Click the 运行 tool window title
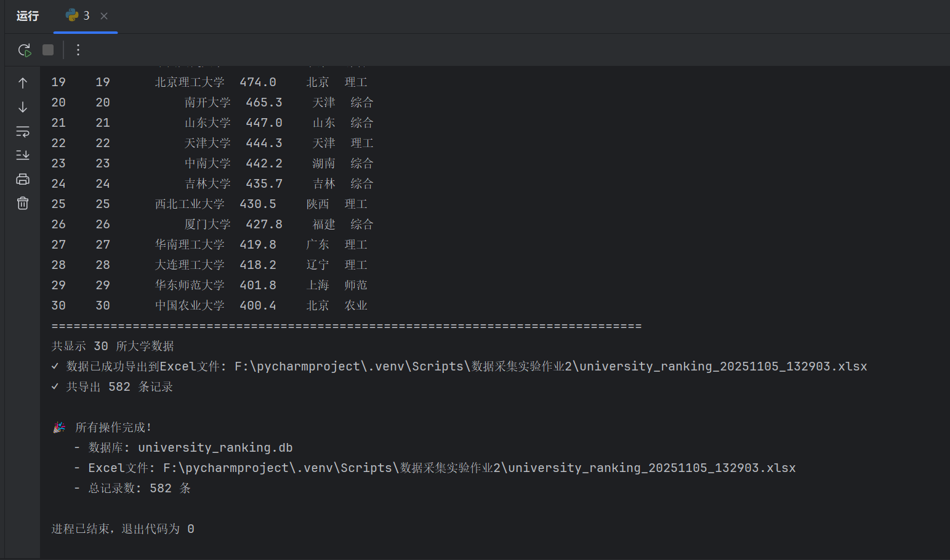950x560 pixels. 28,16
